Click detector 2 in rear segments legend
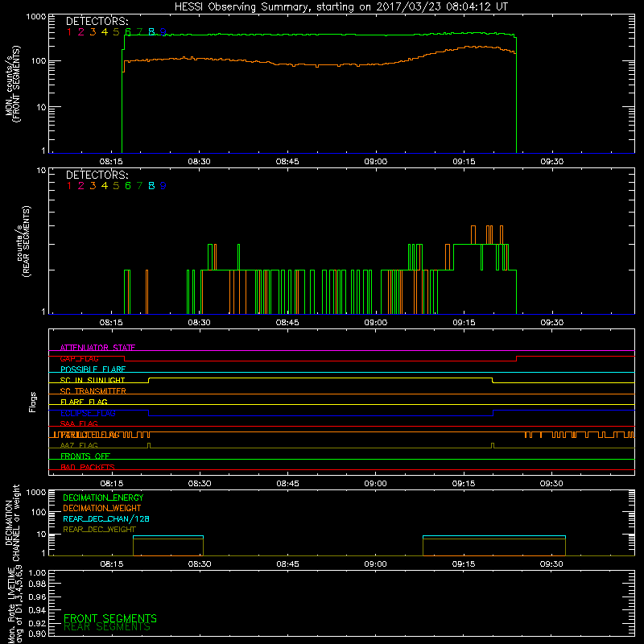644x644 pixels. click(x=81, y=186)
